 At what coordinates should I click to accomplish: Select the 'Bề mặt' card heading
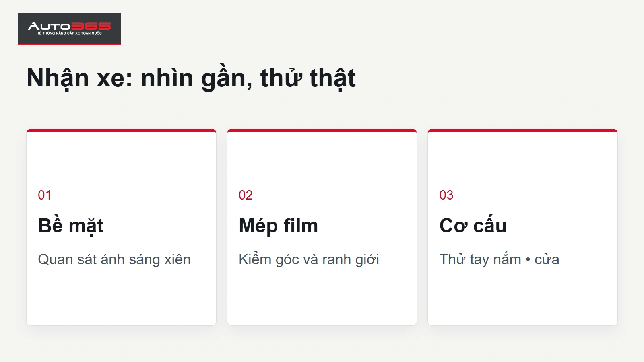coord(71,226)
